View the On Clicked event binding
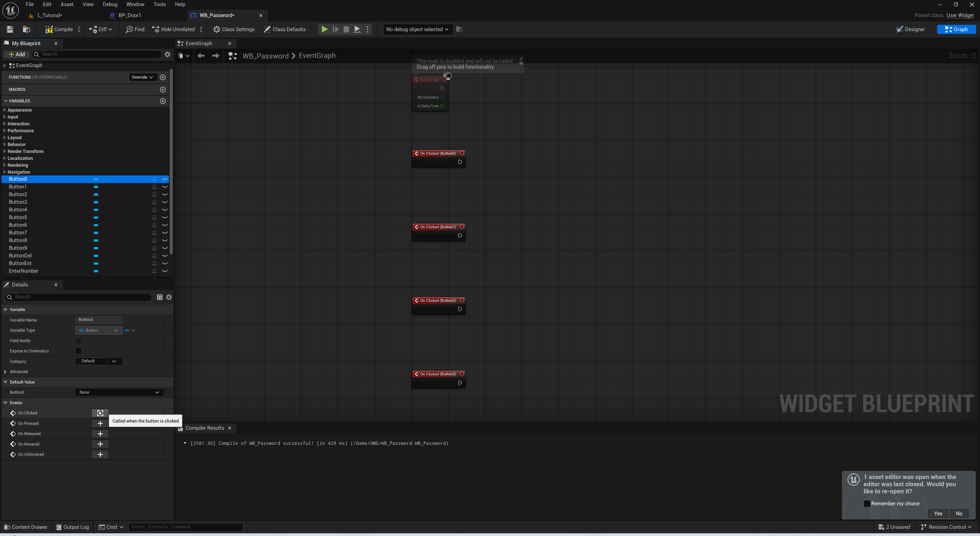 point(100,413)
